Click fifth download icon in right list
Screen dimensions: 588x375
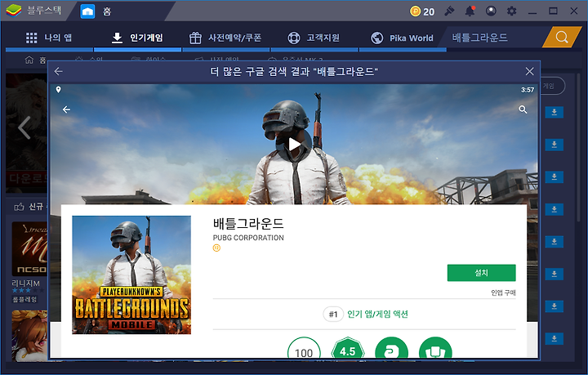(x=555, y=242)
